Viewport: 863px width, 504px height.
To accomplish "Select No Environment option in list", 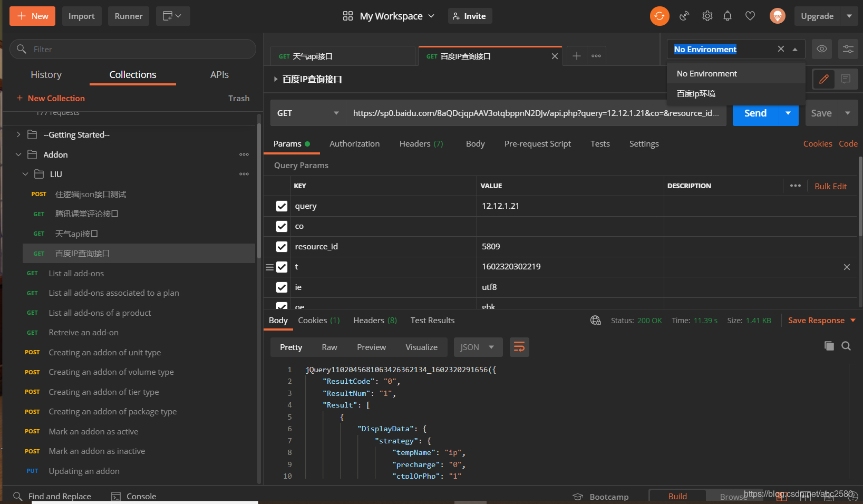I will coord(736,73).
